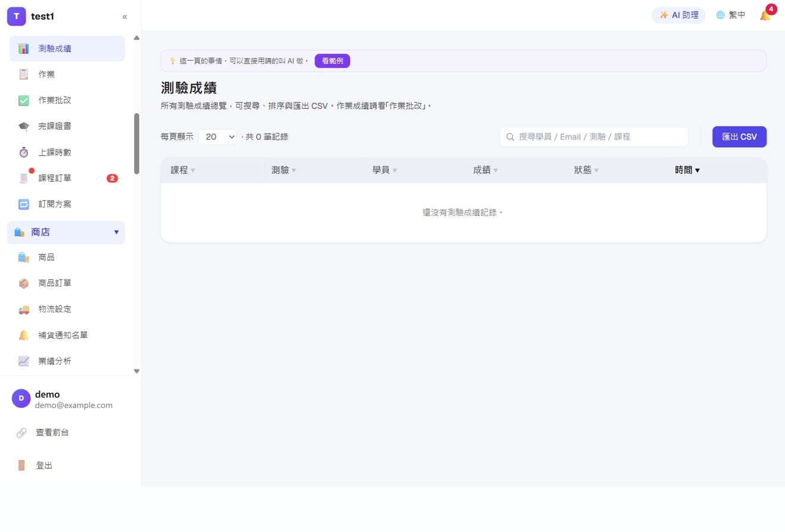785x532 pixels.
Task: Collapse the 商店 section
Action: [x=66, y=232]
